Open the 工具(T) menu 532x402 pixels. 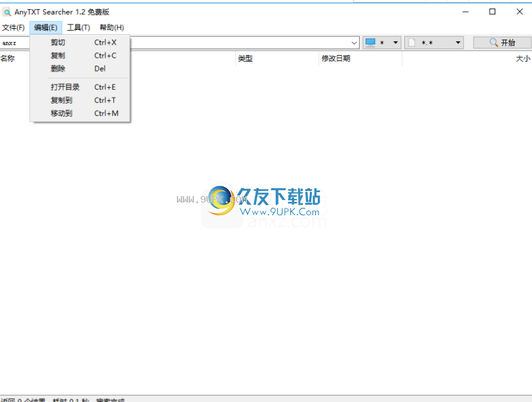(79, 28)
